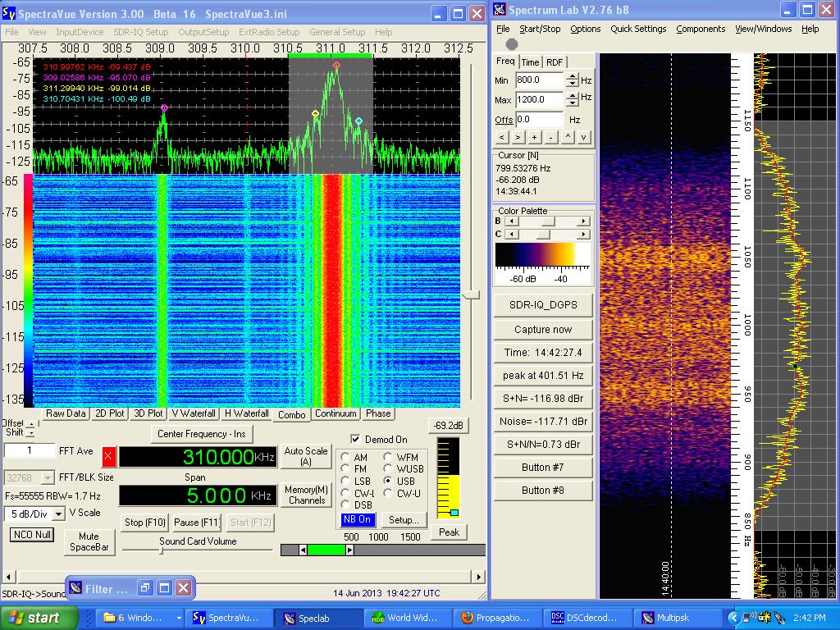Click the red X button beside center frequency
The height and width of the screenshot is (630, 840).
tap(109, 458)
